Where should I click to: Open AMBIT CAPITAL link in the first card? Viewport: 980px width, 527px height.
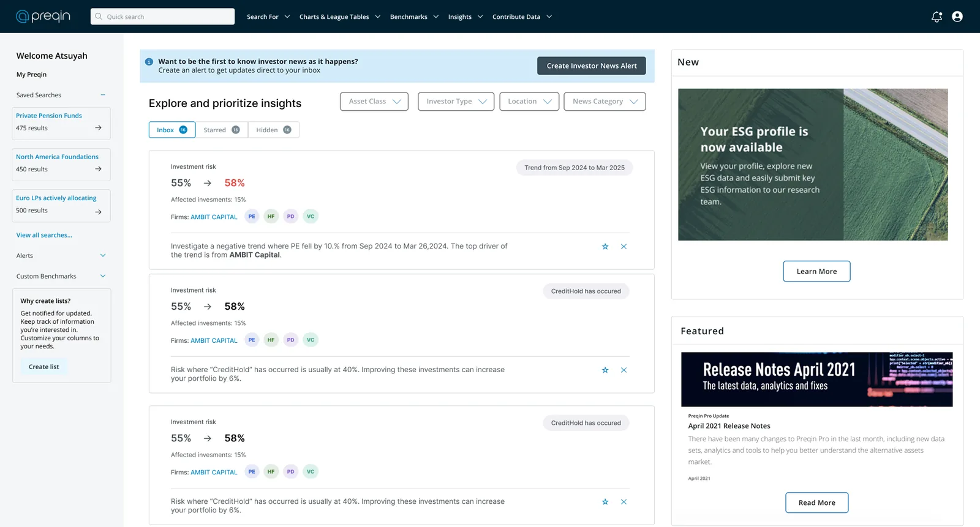pos(214,217)
